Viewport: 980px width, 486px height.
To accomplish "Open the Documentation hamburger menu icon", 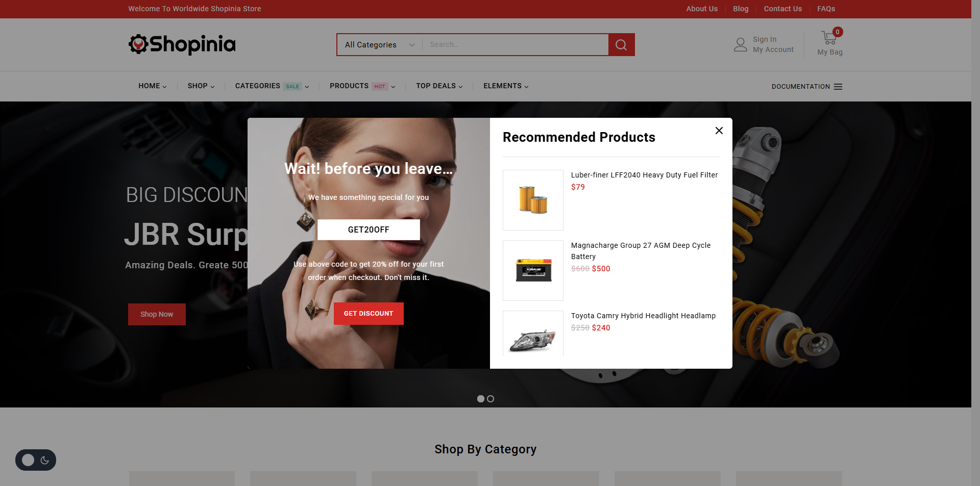I will coord(838,87).
